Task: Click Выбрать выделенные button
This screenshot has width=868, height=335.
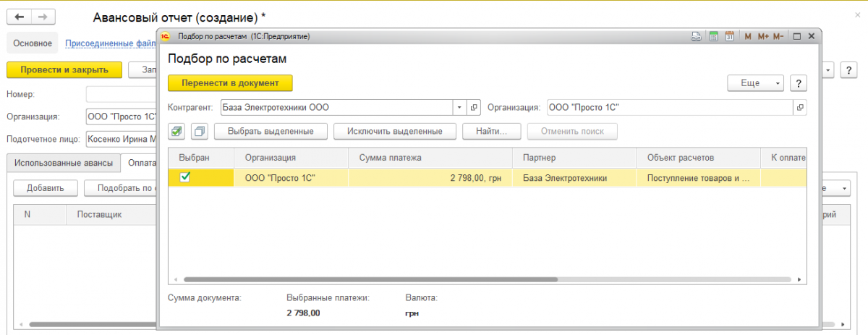Action: click(x=271, y=131)
